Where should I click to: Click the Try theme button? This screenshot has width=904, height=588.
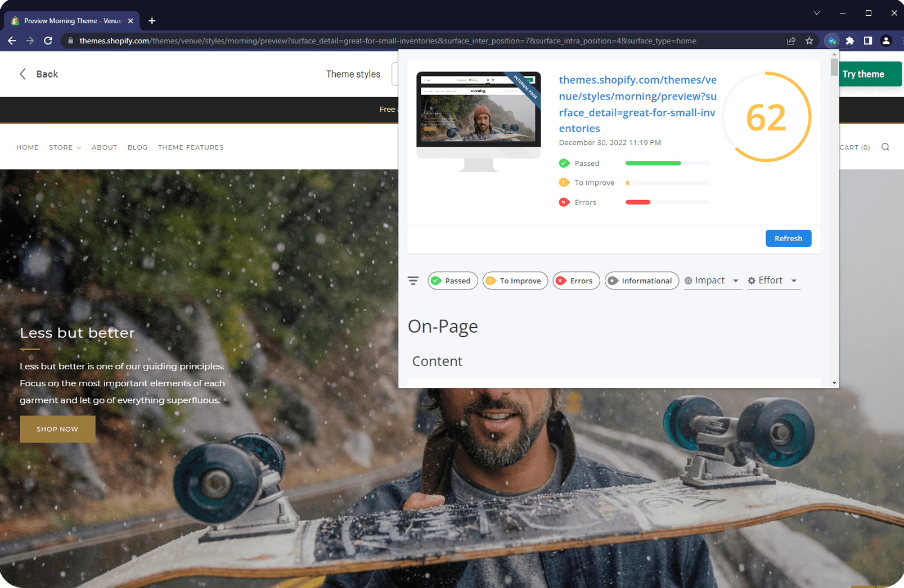pyautogui.click(x=870, y=74)
